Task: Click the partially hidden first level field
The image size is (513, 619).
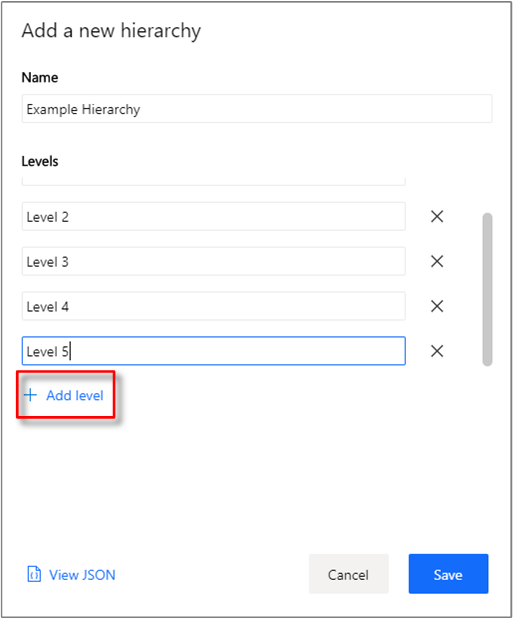Action: [214, 182]
